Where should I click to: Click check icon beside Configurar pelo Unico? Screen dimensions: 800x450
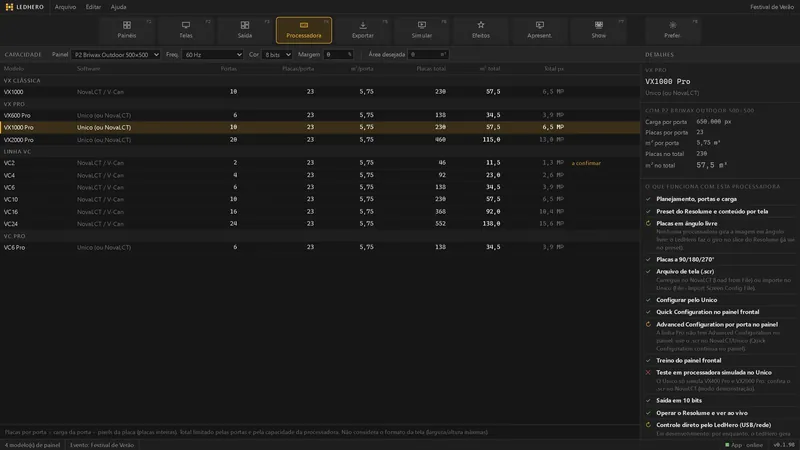[x=648, y=300]
